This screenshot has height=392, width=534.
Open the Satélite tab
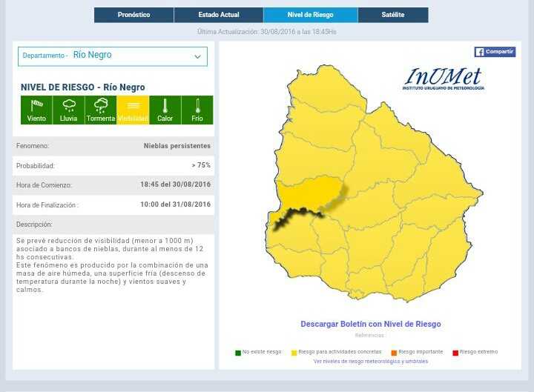pos(392,15)
